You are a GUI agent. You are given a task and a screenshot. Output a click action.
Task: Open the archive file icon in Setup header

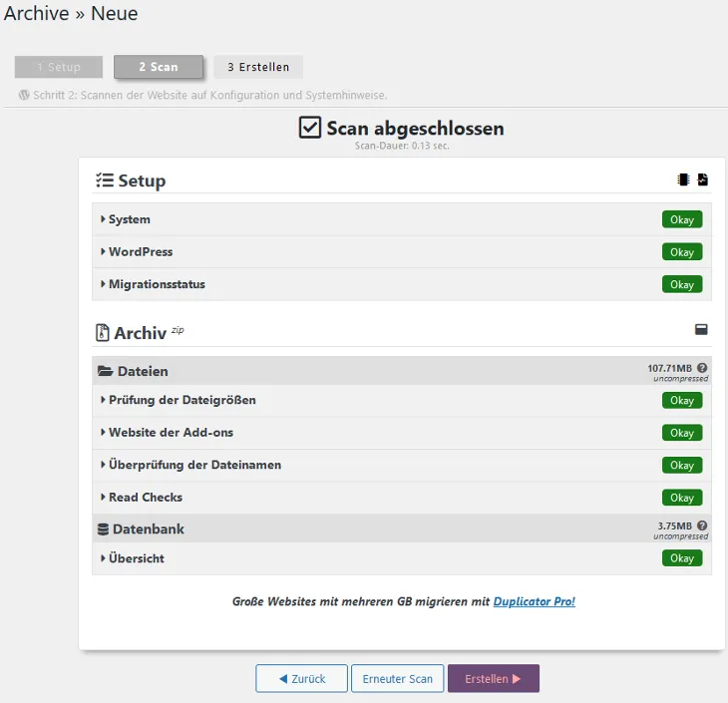pyautogui.click(x=702, y=179)
